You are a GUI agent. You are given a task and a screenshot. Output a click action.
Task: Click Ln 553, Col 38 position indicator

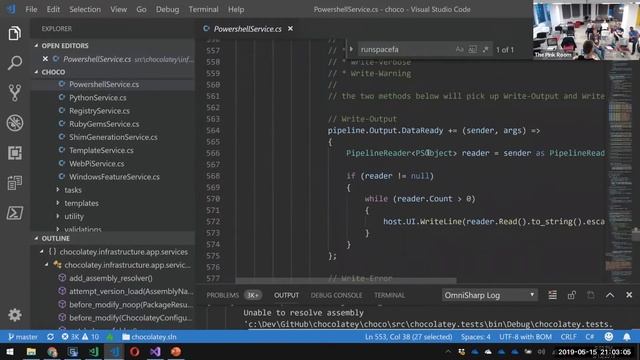point(408,337)
